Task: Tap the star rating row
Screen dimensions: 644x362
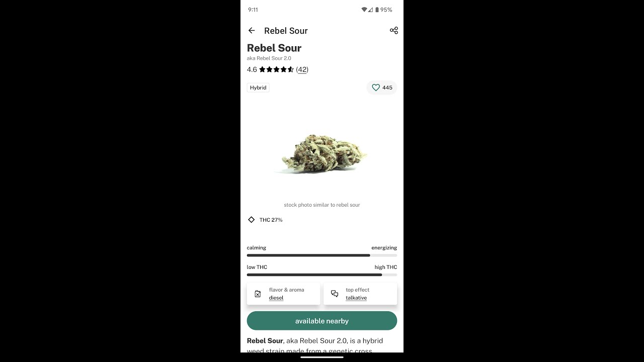Action: 277,69
